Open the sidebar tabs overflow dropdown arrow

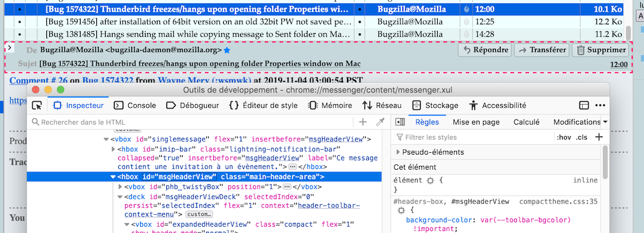tap(605, 122)
